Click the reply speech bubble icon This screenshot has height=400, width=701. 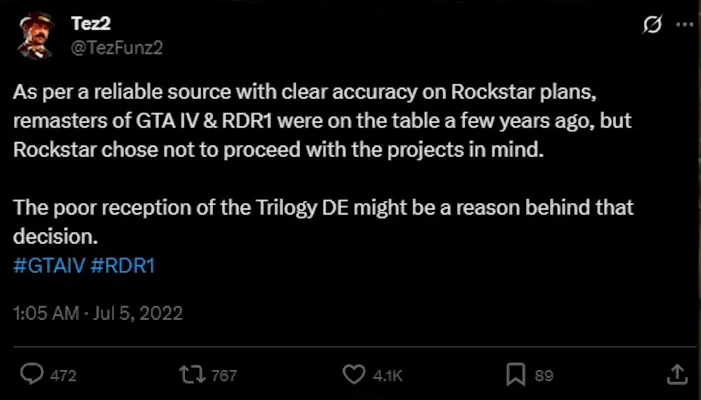(33, 375)
